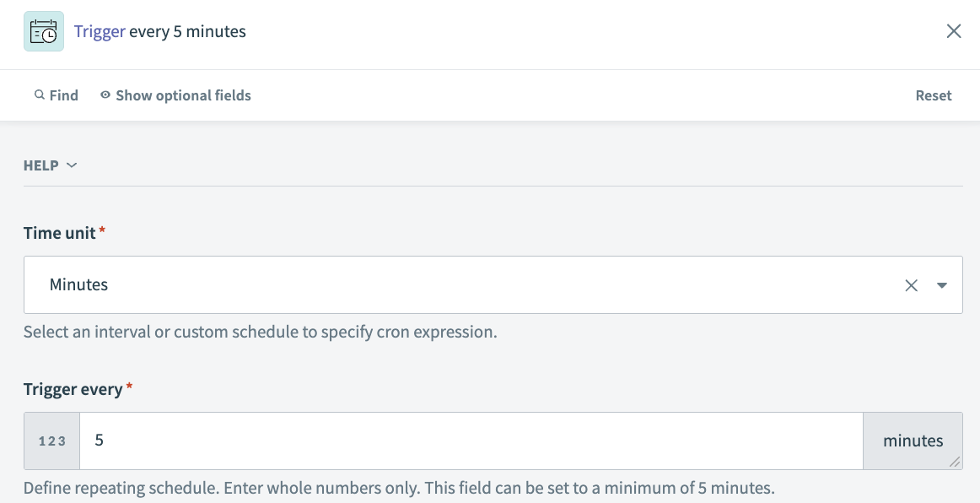The width and height of the screenshot is (980, 503).
Task: Click the scheduled trigger calendar icon
Action: pyautogui.click(x=43, y=31)
